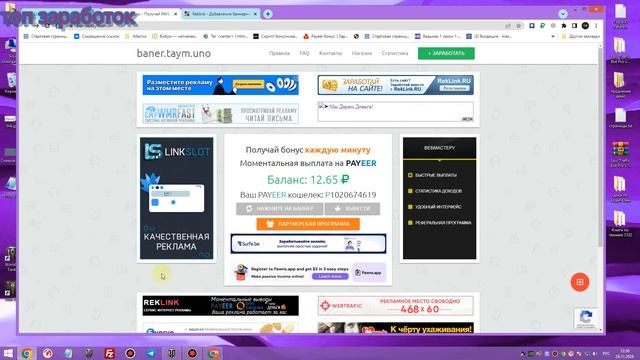
Task: Open the Тег <center> bookmark
Action: 225,36
